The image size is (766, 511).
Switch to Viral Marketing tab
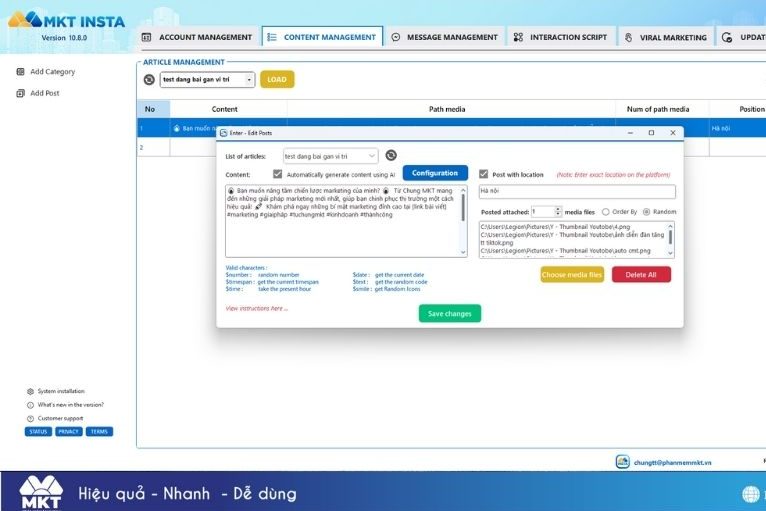pos(666,37)
